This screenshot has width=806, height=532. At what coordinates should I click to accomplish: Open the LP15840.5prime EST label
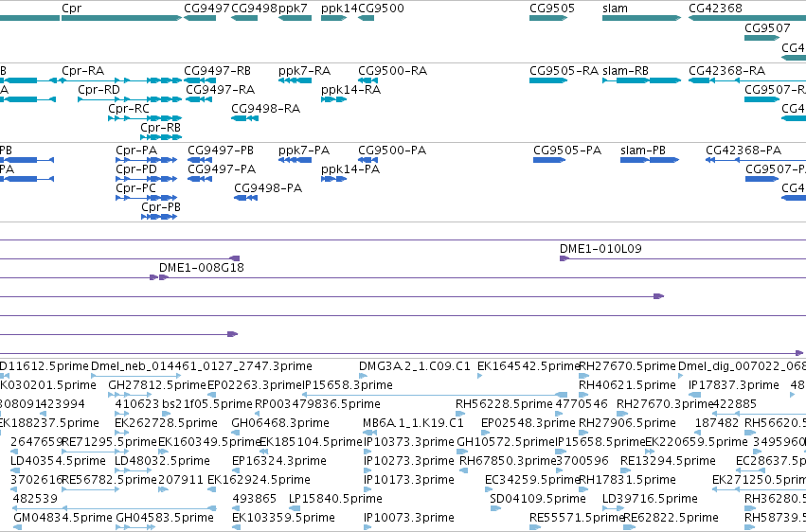(335, 498)
